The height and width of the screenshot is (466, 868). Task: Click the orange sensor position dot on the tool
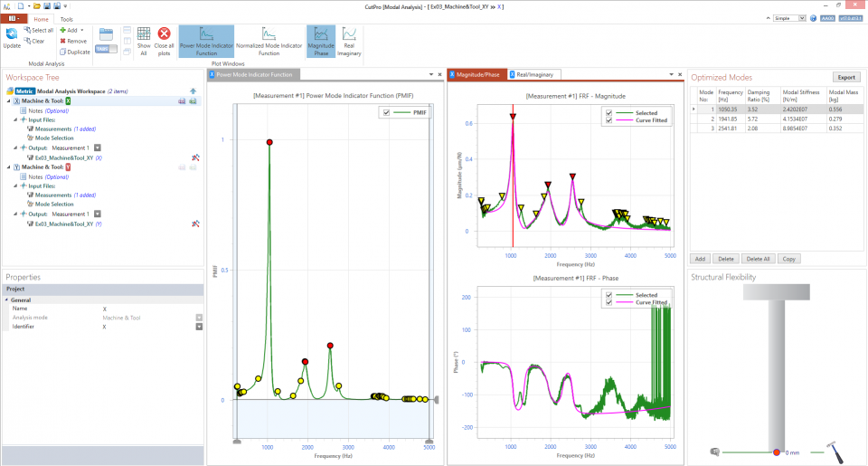pos(777,452)
